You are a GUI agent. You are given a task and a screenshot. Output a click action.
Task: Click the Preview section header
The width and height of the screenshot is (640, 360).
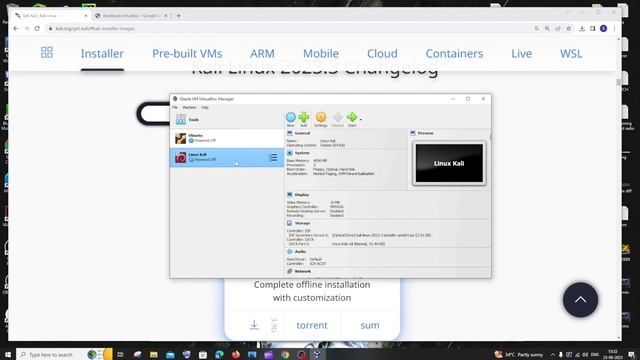click(x=425, y=133)
